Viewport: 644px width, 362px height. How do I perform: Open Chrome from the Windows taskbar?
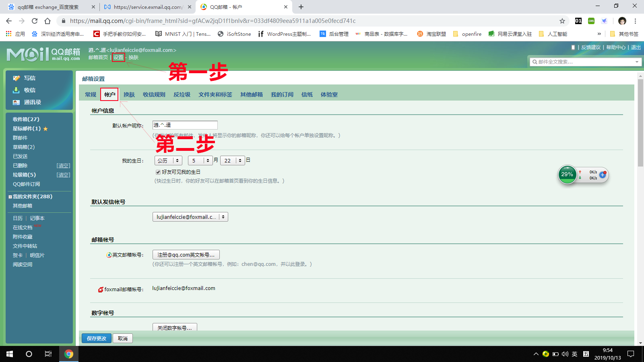(x=68, y=354)
